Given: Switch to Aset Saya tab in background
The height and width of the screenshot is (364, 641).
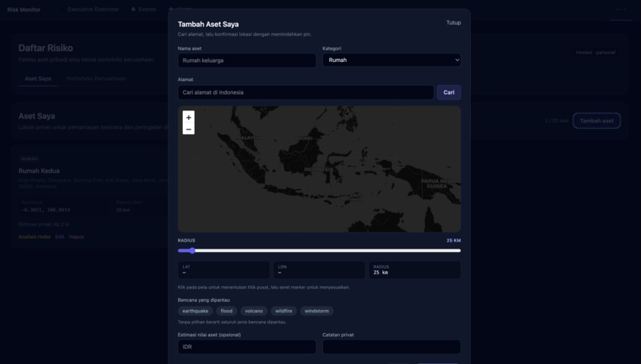Looking at the screenshot, I should coord(37,79).
